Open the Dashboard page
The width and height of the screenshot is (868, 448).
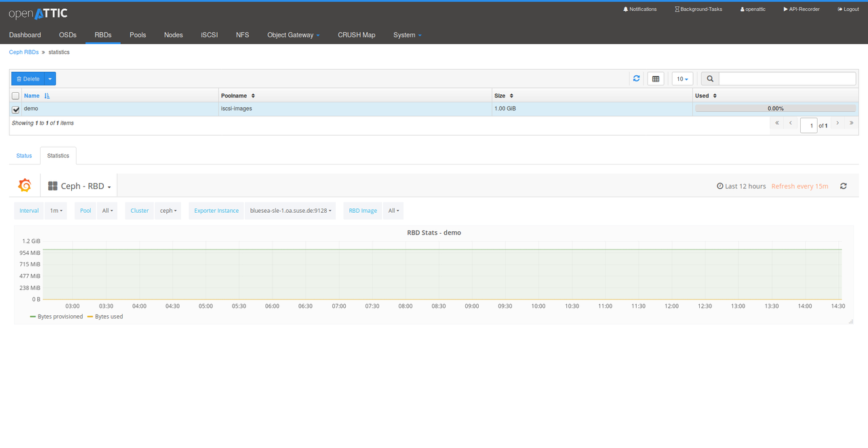25,35
